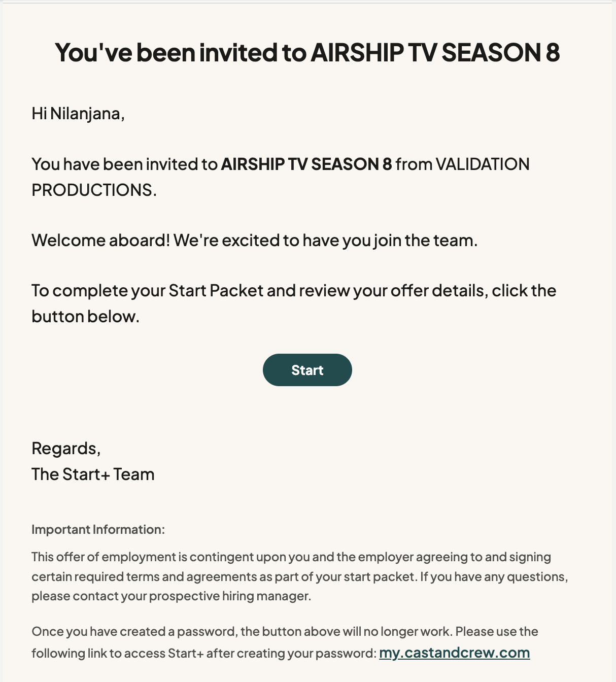Image resolution: width=616 pixels, height=682 pixels.
Task: Click the 'Hi Nilanjana,' greeting line
Action: point(78,114)
